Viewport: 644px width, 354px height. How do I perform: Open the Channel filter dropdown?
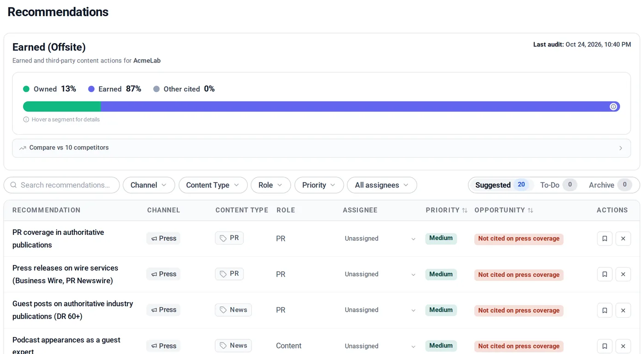[149, 185]
